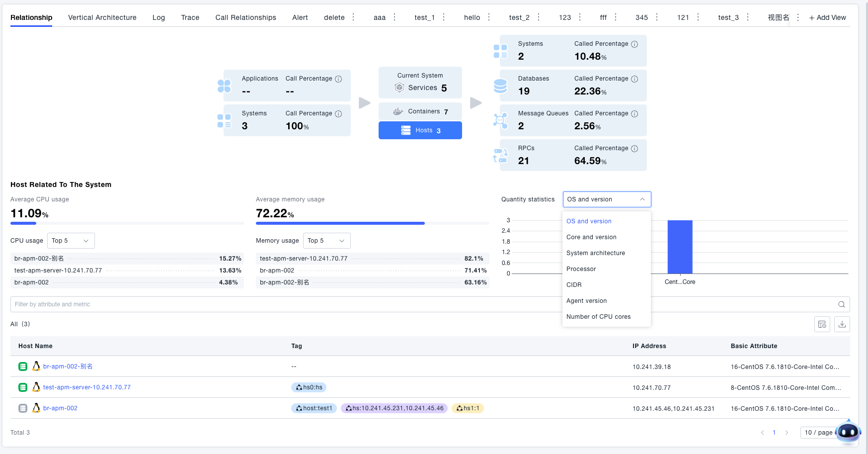Click the status icon for host br-apm-002
Viewport: 868px width, 454px height.
coord(23,408)
